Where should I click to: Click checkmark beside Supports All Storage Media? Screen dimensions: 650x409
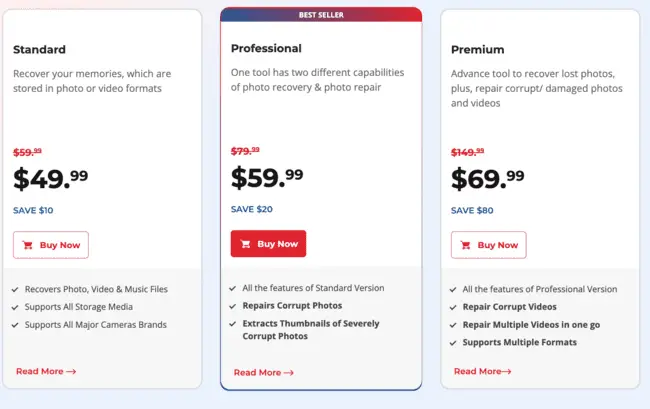[x=15, y=307]
